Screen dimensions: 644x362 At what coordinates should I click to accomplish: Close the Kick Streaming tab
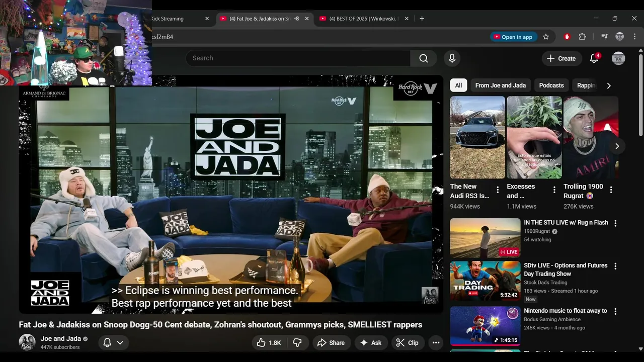point(207,19)
